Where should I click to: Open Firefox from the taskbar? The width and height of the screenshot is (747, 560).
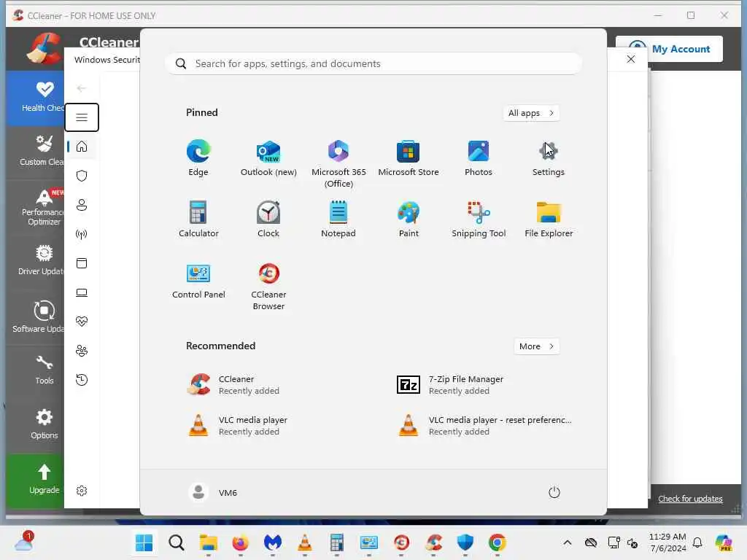[x=241, y=542]
